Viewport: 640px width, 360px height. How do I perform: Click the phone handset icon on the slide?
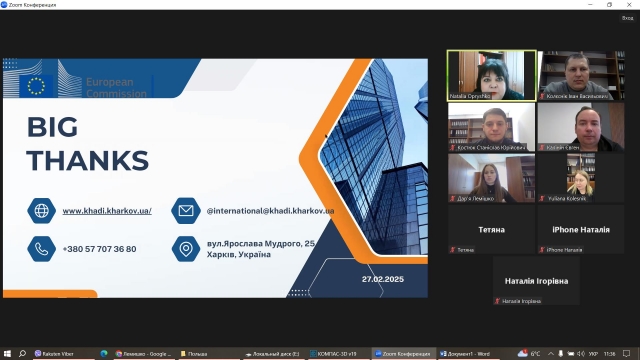click(41, 249)
